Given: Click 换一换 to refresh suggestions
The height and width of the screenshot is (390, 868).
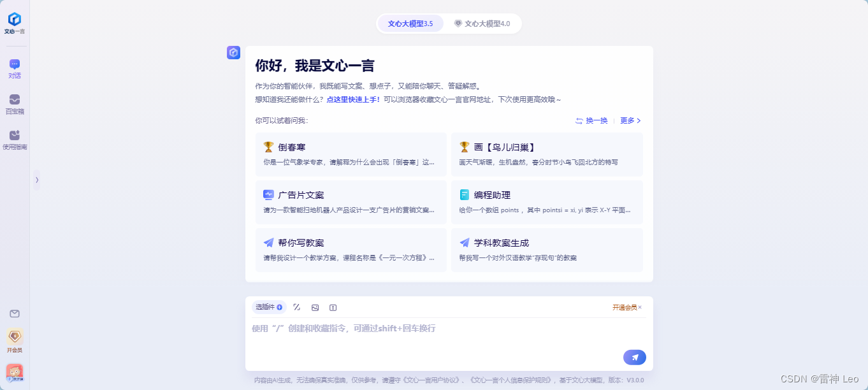Looking at the screenshot, I should [591, 120].
